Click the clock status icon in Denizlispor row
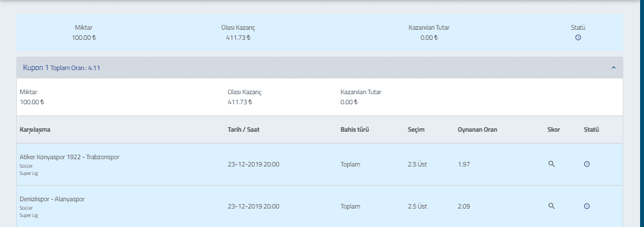The image size is (644, 227). pos(587,206)
